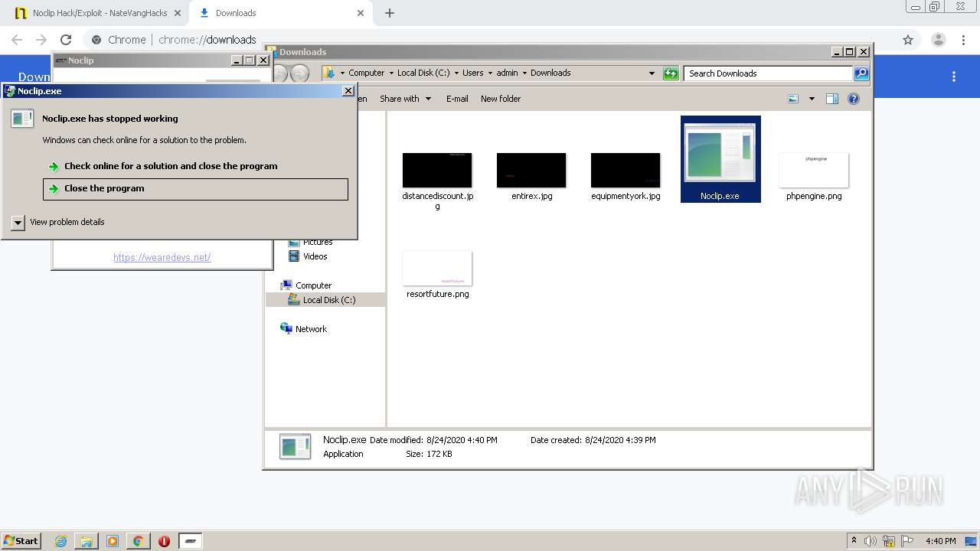Launch Windows Media Player taskbar icon

click(x=113, y=541)
